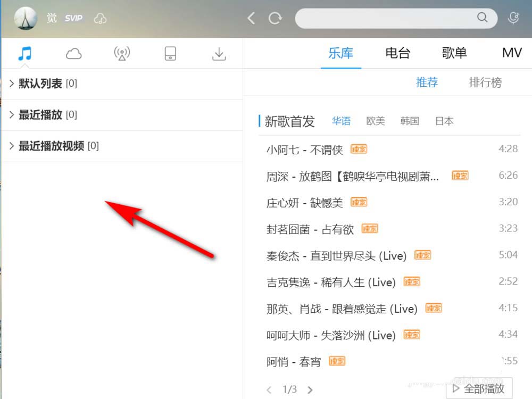Open the cloud music panel
This screenshot has width=532, height=399.
click(73, 53)
